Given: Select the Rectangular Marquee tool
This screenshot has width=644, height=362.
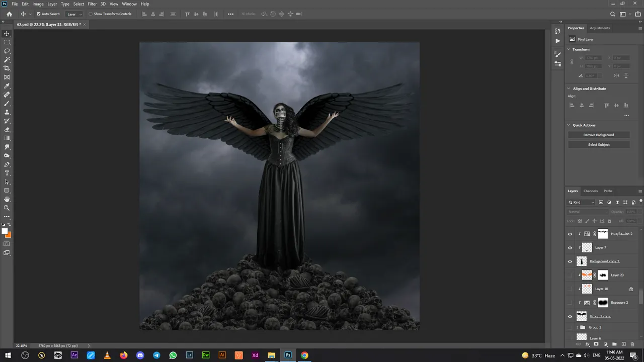Looking at the screenshot, I should 7,42.
